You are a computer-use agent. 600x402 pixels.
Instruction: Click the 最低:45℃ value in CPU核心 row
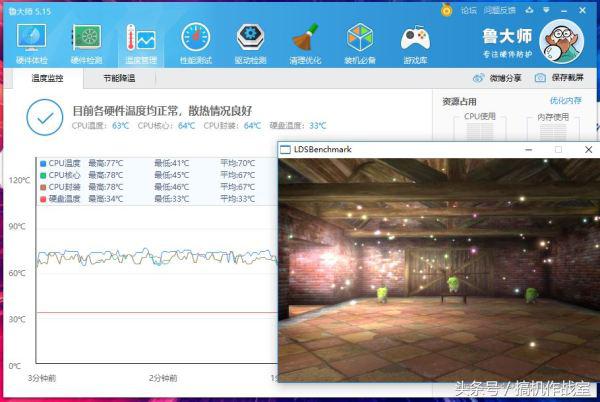coord(171,176)
